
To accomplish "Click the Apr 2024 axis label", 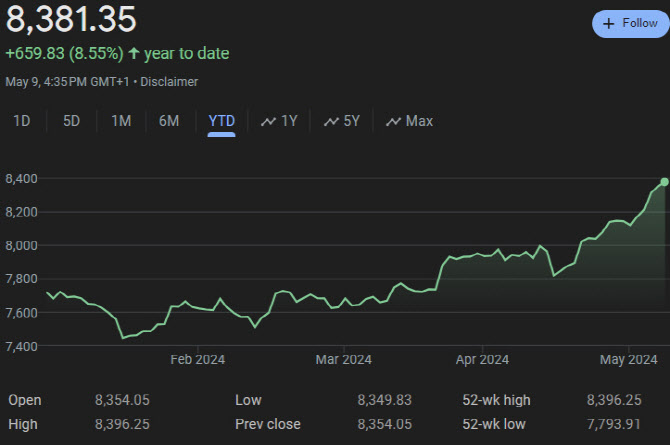I will click(x=482, y=360).
